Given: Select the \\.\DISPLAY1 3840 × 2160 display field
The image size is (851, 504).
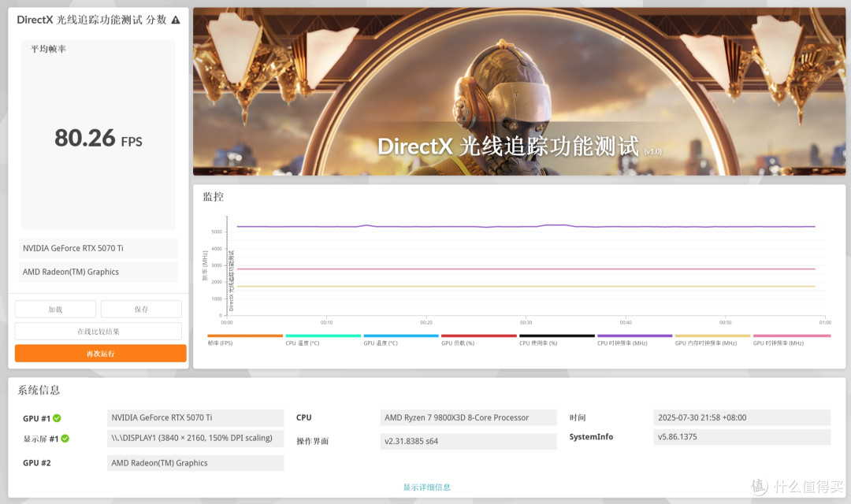Looking at the screenshot, I should click(195, 439).
